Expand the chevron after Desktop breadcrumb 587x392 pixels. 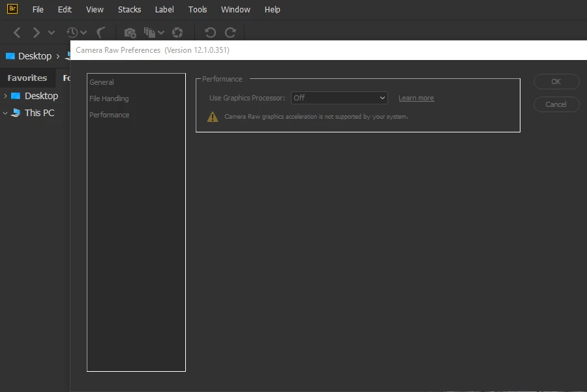[57, 56]
